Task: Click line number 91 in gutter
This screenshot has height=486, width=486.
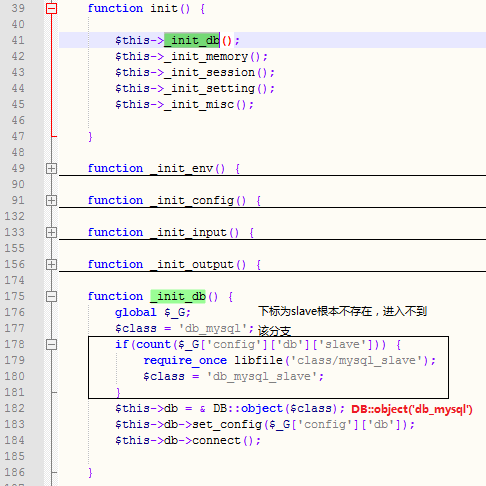Action: coord(18,200)
